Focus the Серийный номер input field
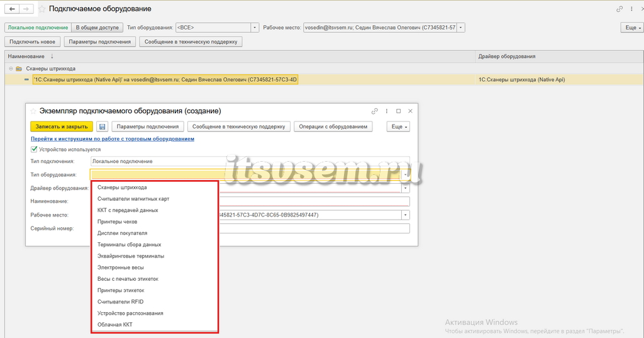The height and width of the screenshot is (338, 644). tap(314, 228)
